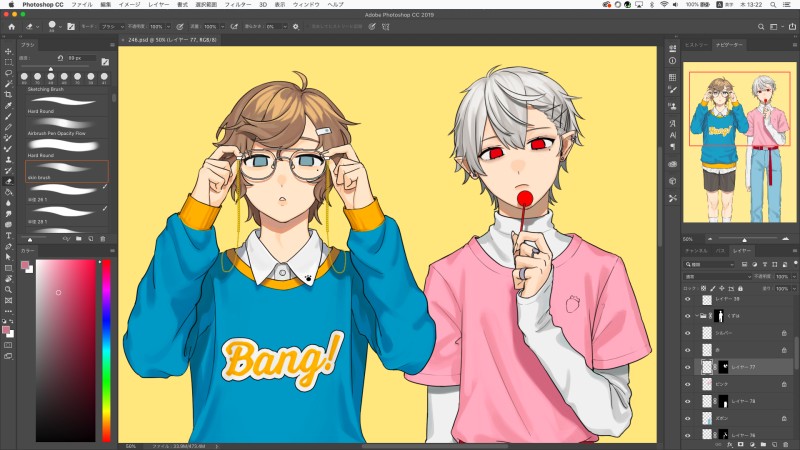Open the eraser mode ブラシ dropdown

[x=111, y=27]
